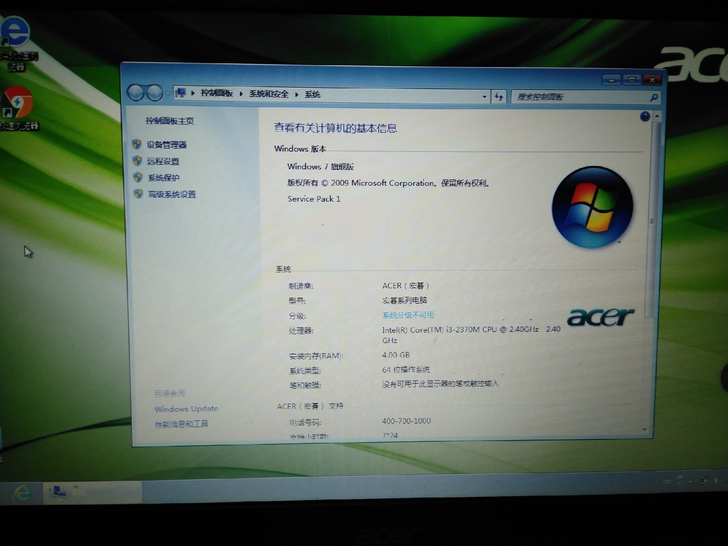The height and width of the screenshot is (546, 728).
Task: Click the 64 位操作系统 value
Action: (406, 370)
